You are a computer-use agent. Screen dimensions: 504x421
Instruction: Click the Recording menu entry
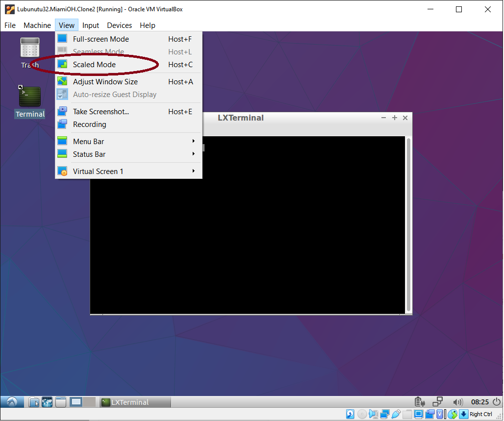click(128, 124)
